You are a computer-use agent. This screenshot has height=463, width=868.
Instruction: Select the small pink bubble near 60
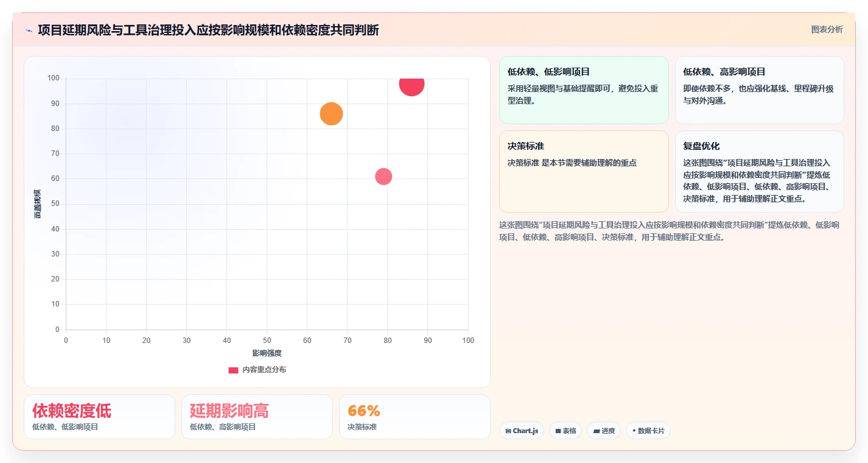coord(383,177)
